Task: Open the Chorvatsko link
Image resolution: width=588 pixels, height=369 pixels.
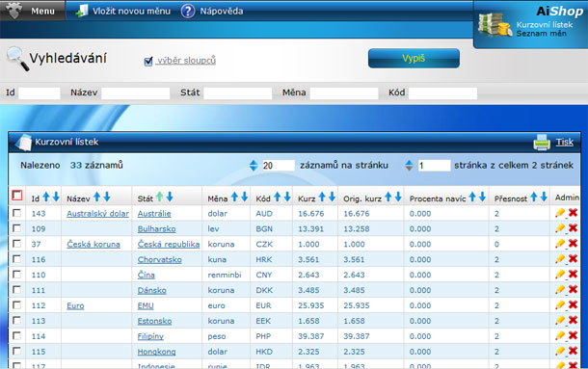Action: pyautogui.click(x=159, y=259)
